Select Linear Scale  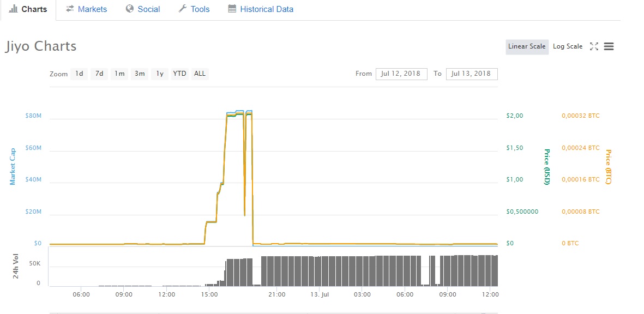pos(527,46)
